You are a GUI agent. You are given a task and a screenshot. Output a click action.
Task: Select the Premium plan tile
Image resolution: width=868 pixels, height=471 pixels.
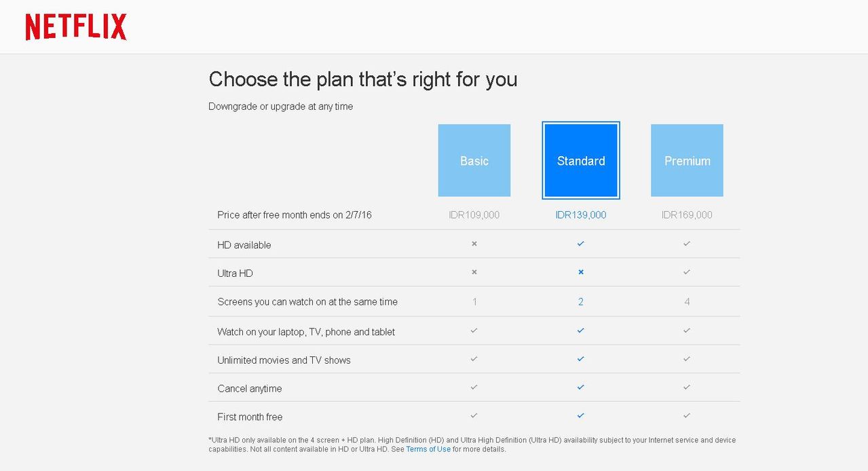pyautogui.click(x=687, y=160)
